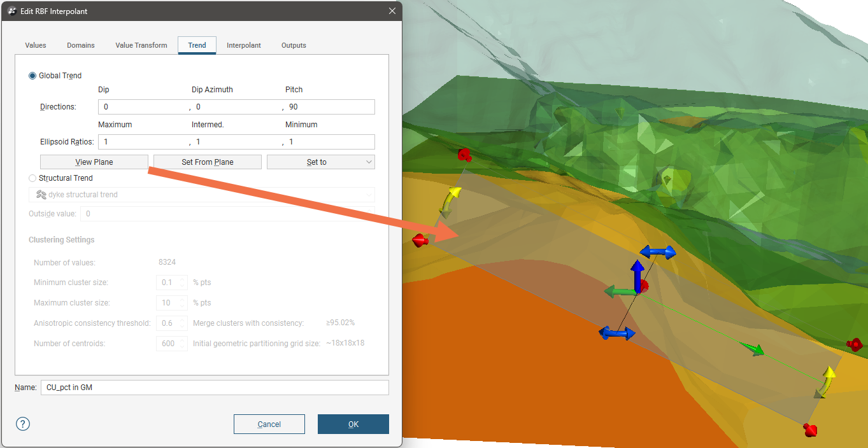Click the Leapfrog app icon in title bar

click(x=12, y=11)
